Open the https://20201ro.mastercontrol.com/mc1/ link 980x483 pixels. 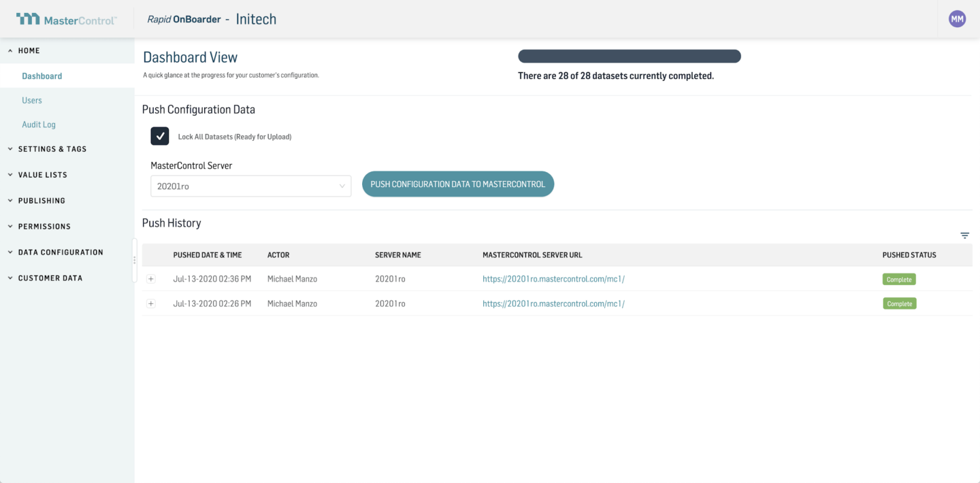553,279
